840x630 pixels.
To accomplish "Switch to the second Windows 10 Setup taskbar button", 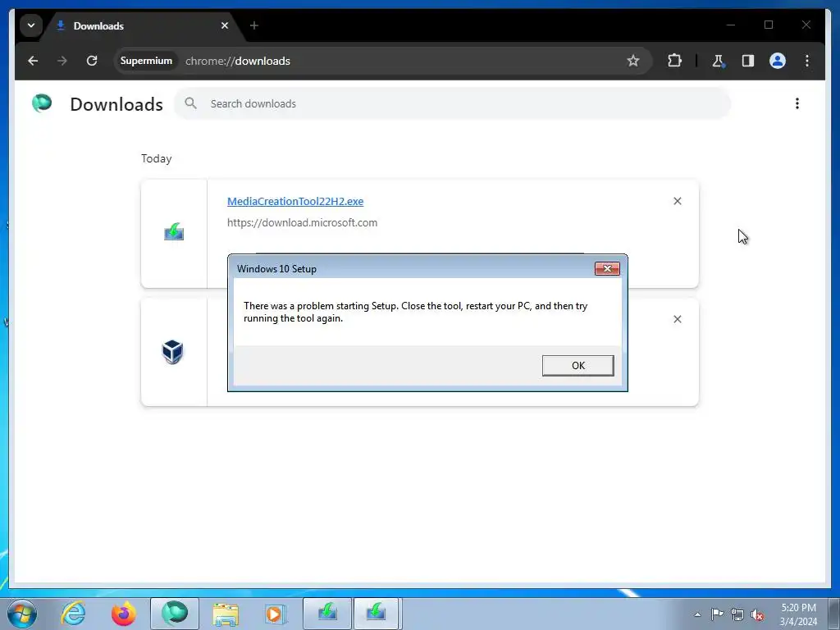I will (x=376, y=614).
